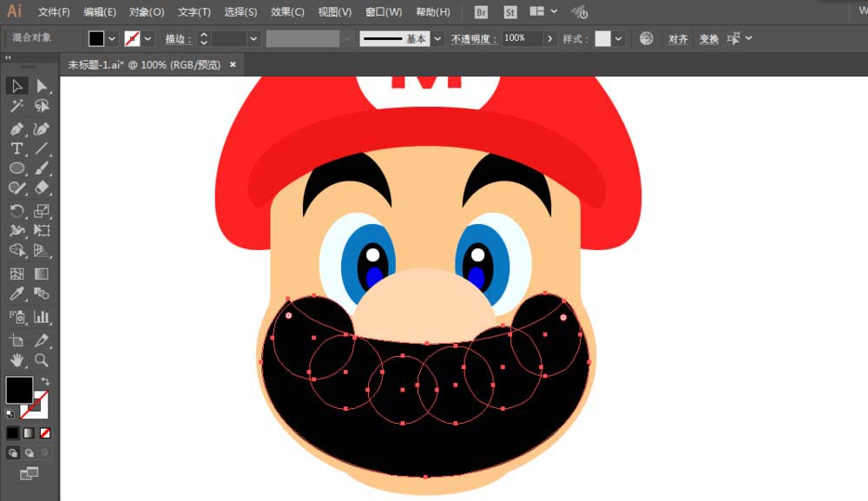Open the graphic style 样式 dropdown

coord(618,38)
